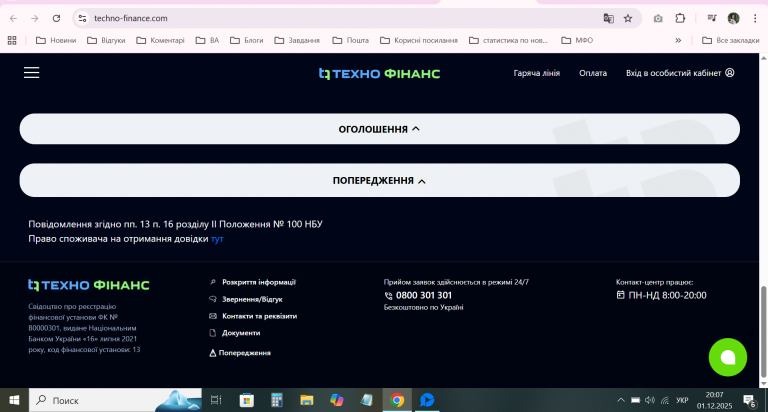Click the Техно Фінанс header logo
This screenshot has width=768, height=412.
(379, 73)
